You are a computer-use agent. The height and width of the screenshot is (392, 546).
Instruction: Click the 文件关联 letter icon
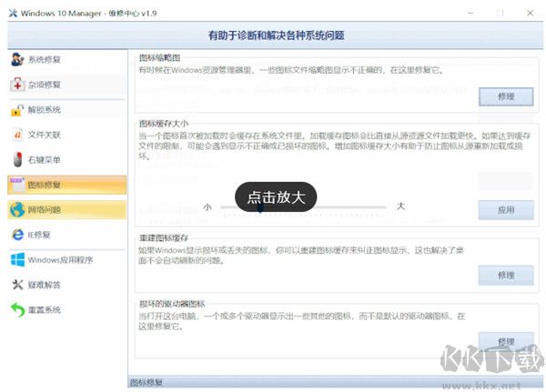17,135
